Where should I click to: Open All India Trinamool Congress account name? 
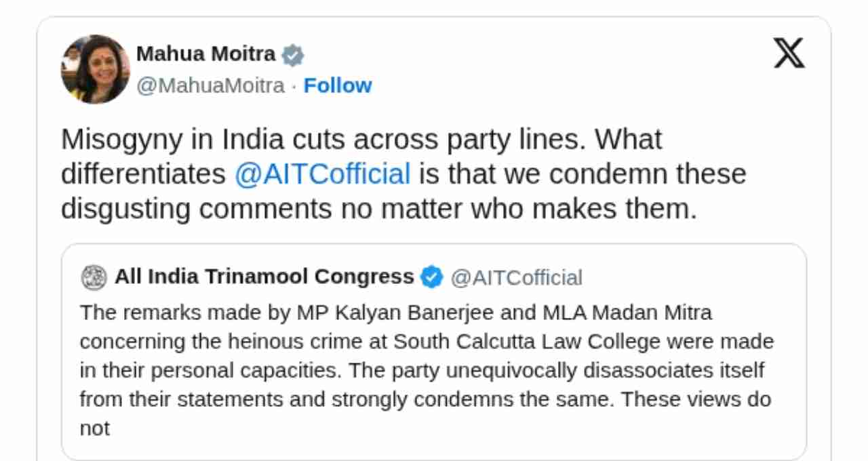click(x=264, y=277)
